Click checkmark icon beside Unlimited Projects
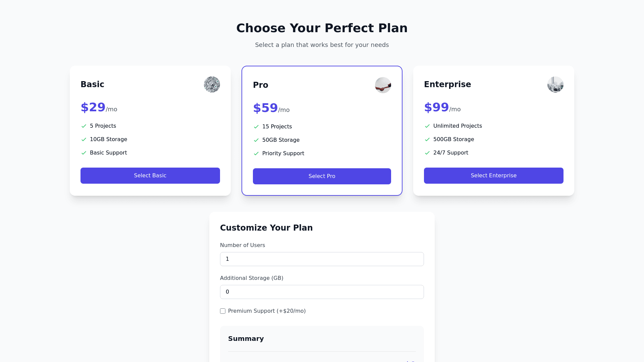Image resolution: width=644 pixels, height=362 pixels. (x=427, y=126)
